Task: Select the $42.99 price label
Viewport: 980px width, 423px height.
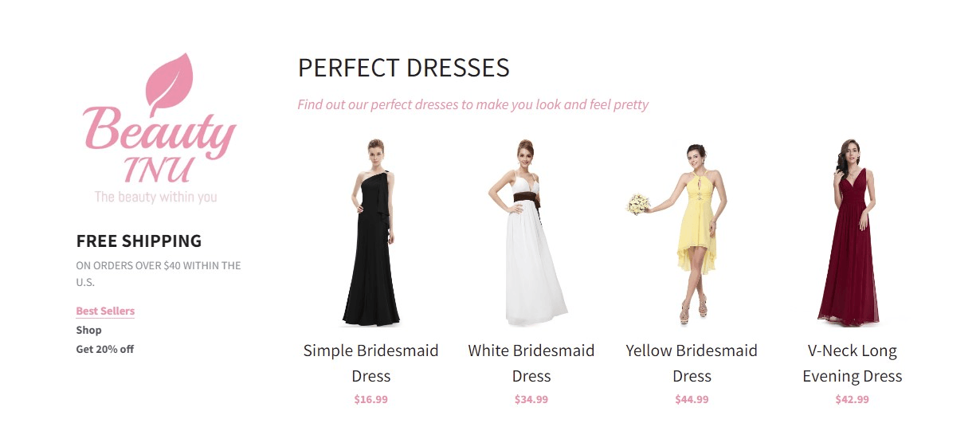Action: coord(853,399)
